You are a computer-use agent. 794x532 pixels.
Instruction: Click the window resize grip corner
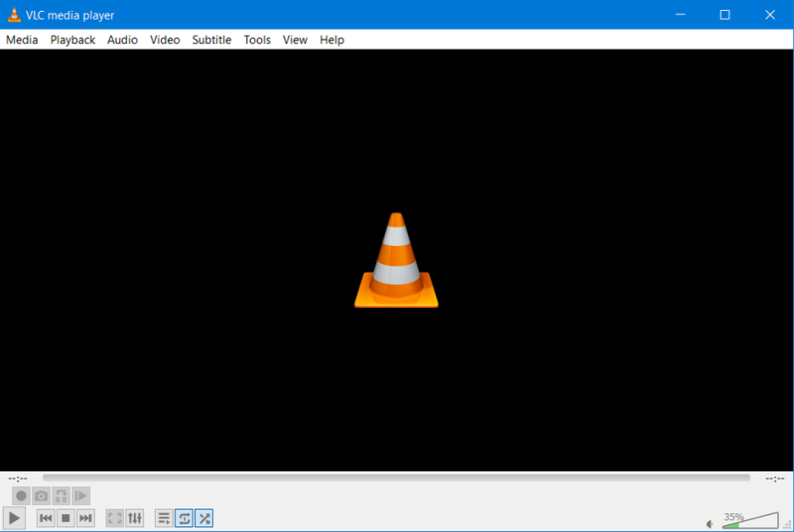788,526
